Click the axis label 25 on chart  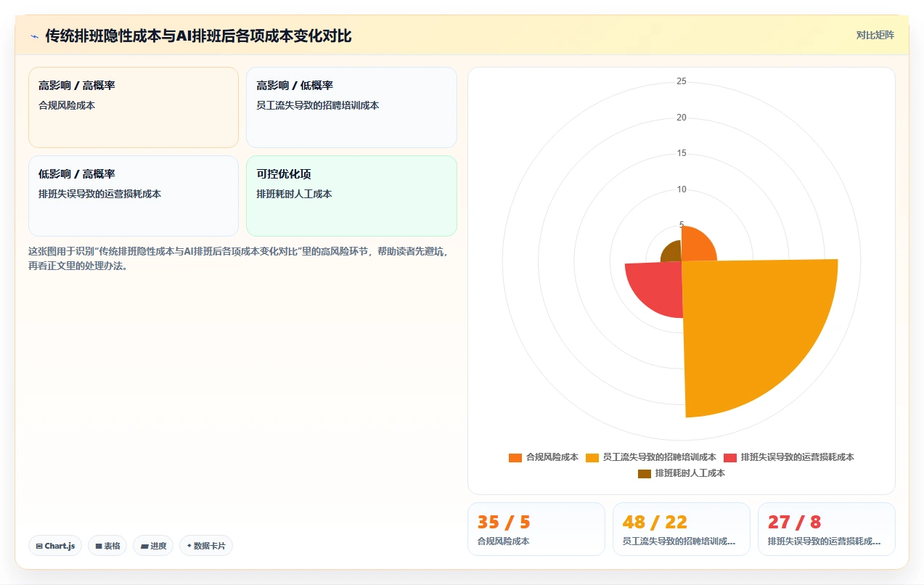682,81
